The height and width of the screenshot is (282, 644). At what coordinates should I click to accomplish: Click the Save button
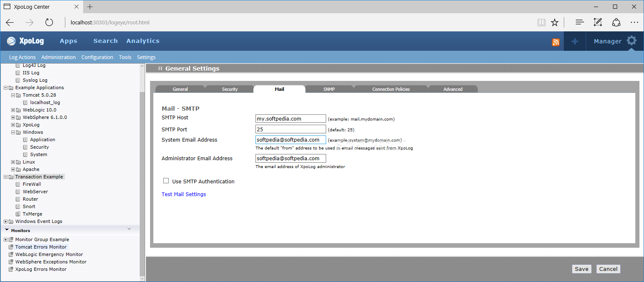tap(582, 269)
